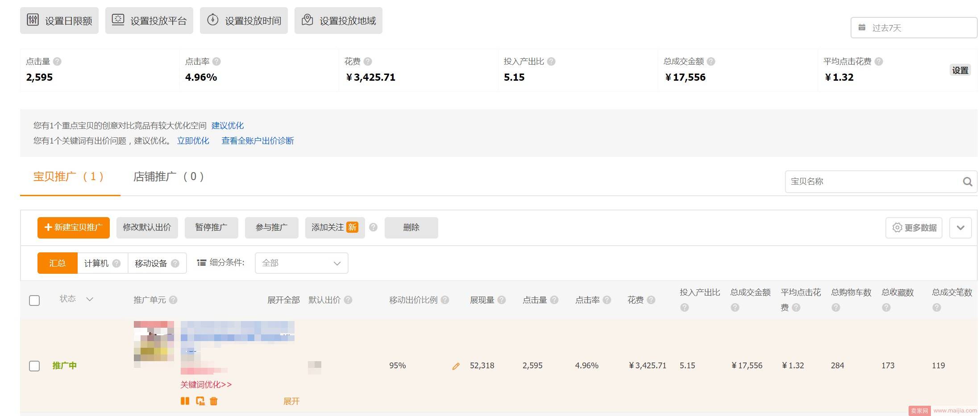
Task: Open the 状态 filter dropdown arrow
Action: coord(90,299)
